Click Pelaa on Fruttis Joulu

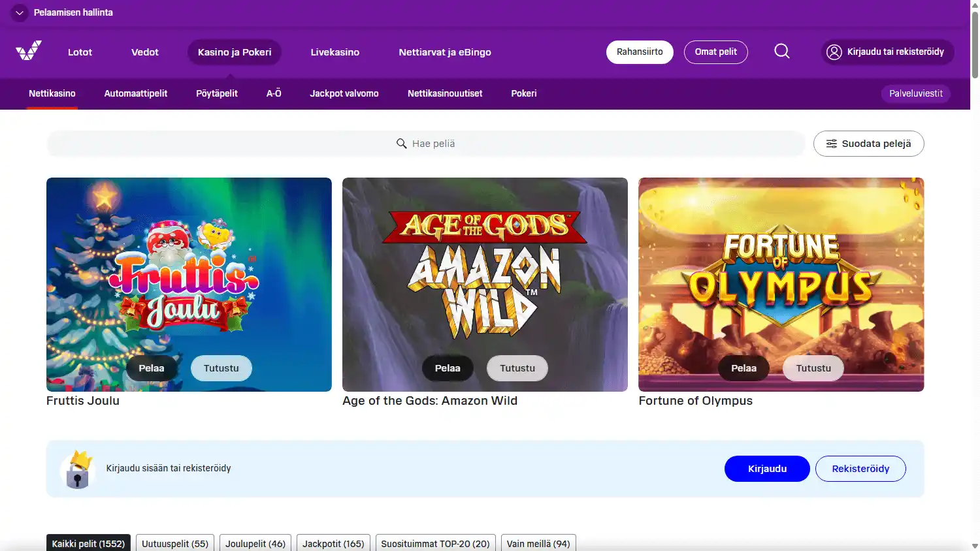point(152,368)
